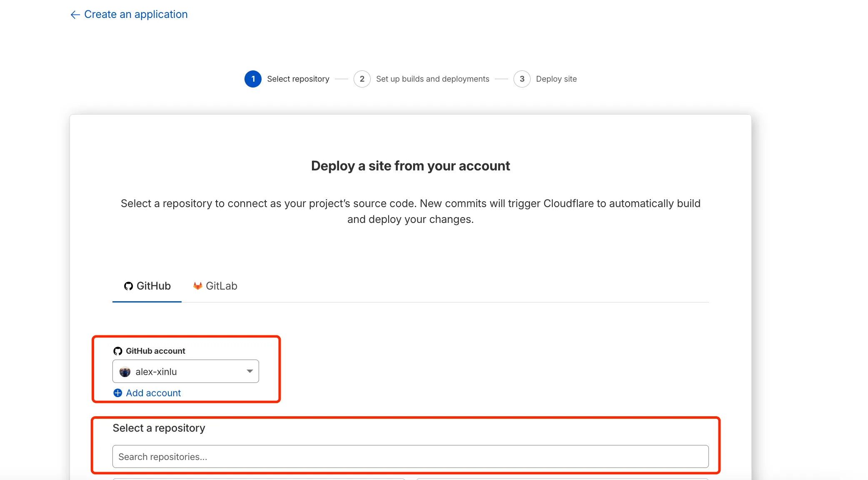Screen dimensions: 868x480
Task: Click the GitHub octocat icon beside GitHub account
Action: [118, 351]
